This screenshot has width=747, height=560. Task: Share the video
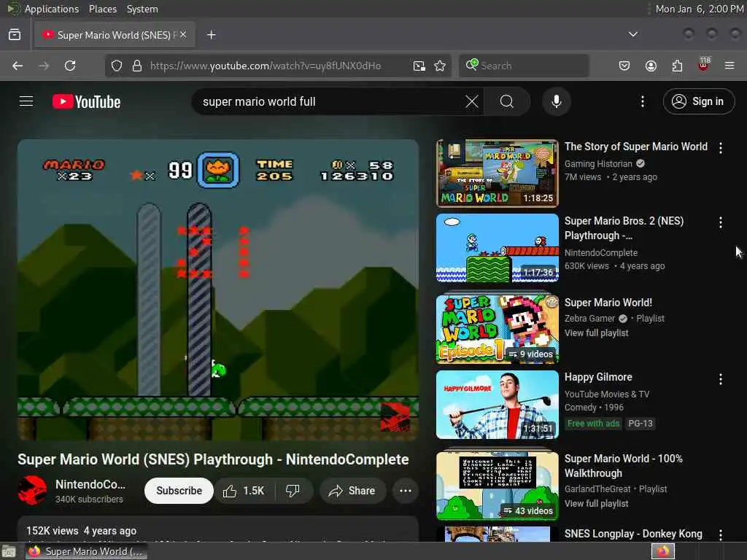tap(352, 491)
